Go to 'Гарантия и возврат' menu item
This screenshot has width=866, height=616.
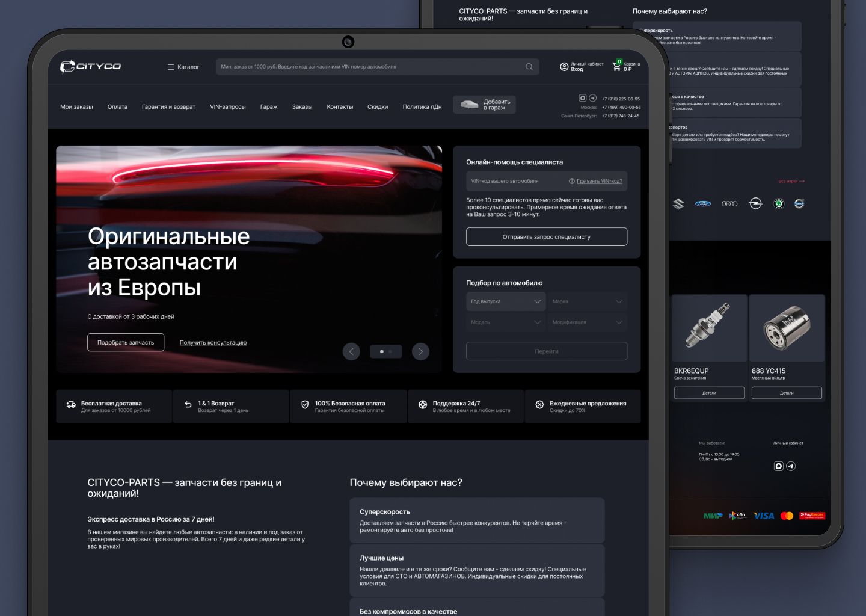[168, 107]
